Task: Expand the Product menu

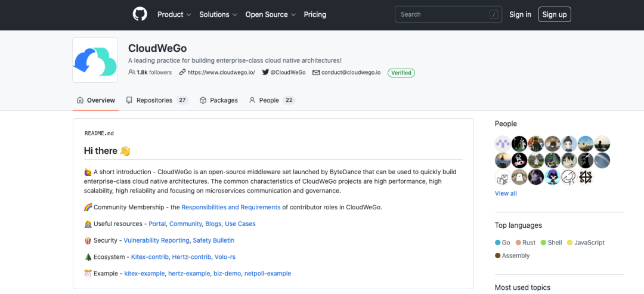Action: click(174, 14)
